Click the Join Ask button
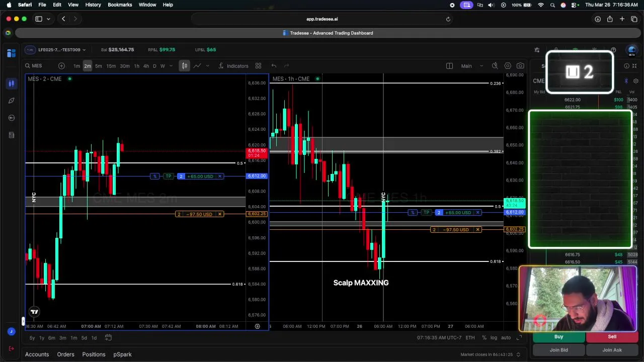644x362 pixels. pos(612,350)
